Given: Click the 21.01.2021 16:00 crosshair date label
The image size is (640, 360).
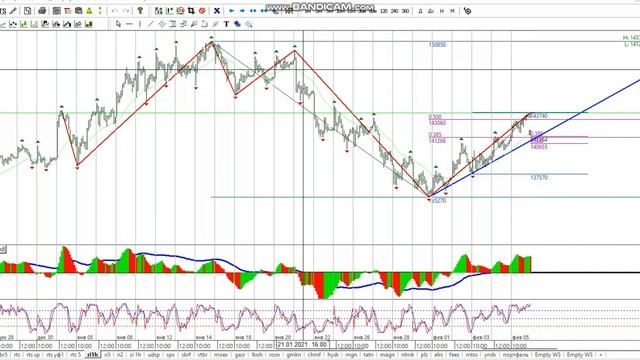Looking at the screenshot, I should [x=302, y=345].
